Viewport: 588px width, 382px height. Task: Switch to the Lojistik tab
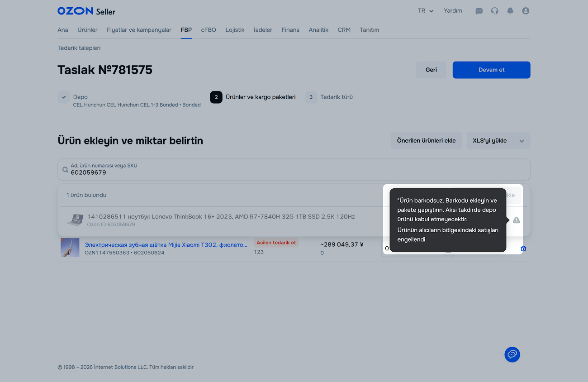click(235, 30)
